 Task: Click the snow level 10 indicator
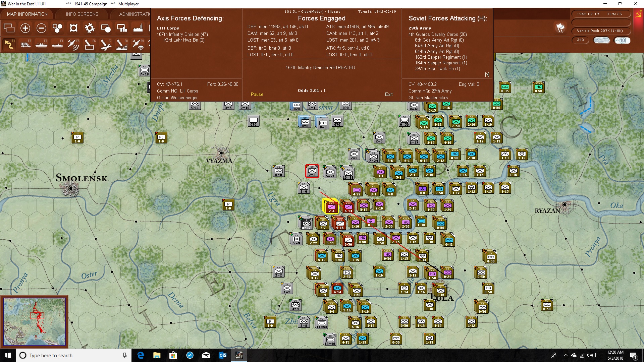tap(622, 40)
